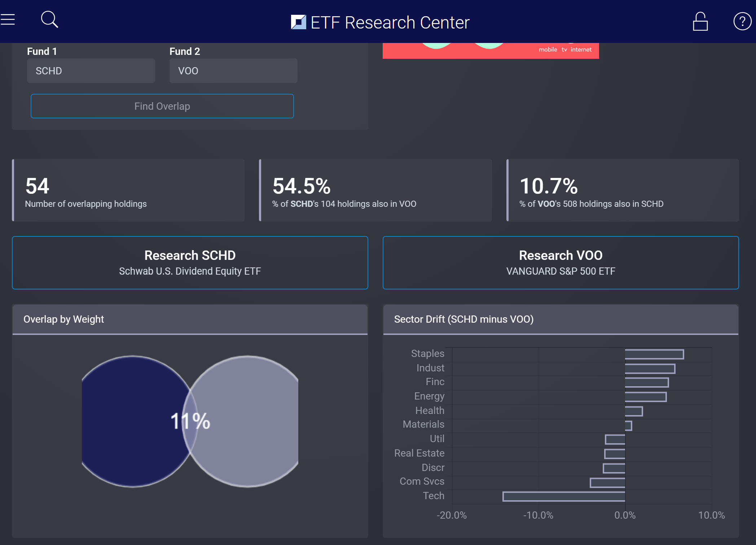Open the login lock icon
756x545 pixels.
(x=700, y=21)
